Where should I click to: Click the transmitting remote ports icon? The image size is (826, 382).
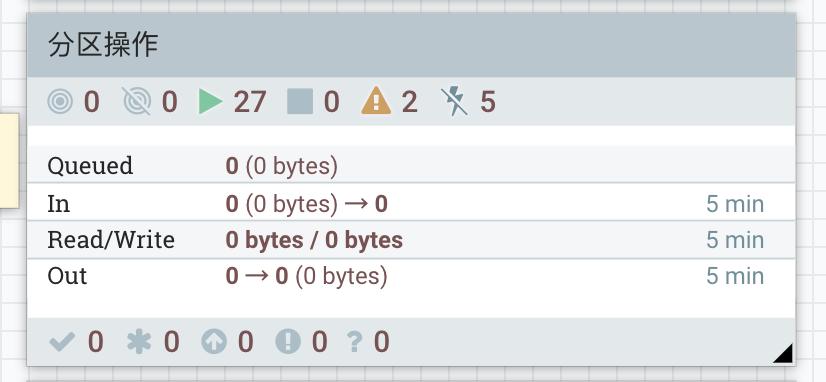coord(60,101)
